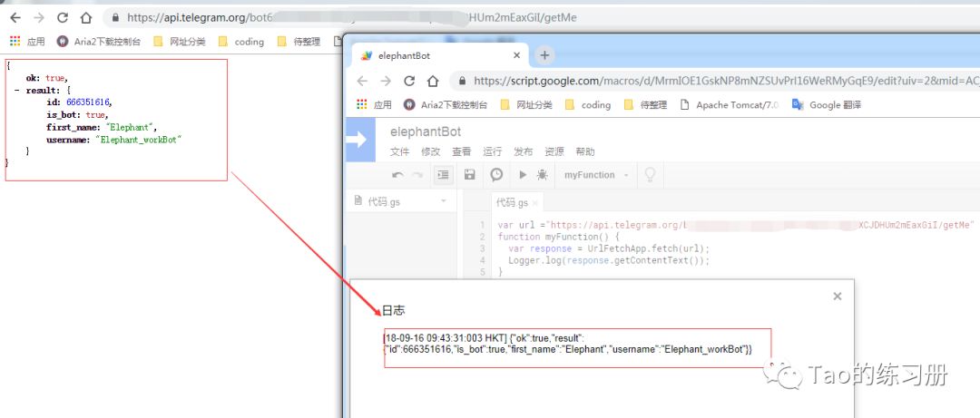Close the elephantBot browser tab
The image size is (980, 418).
pyautogui.click(x=517, y=55)
